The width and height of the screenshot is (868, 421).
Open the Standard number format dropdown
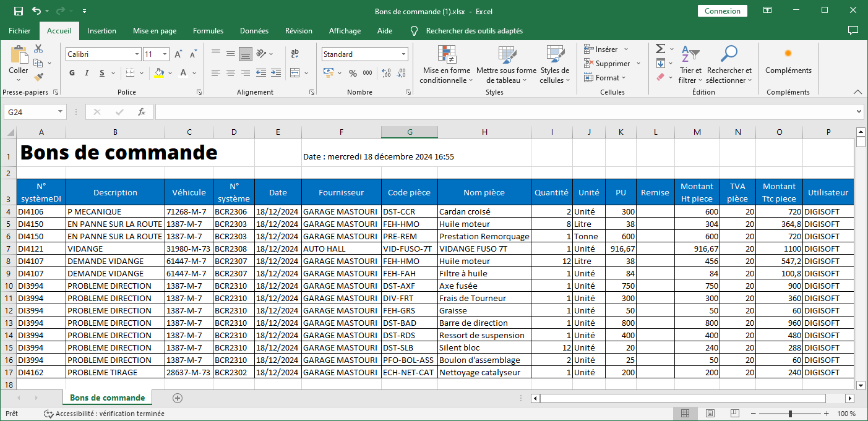point(404,54)
